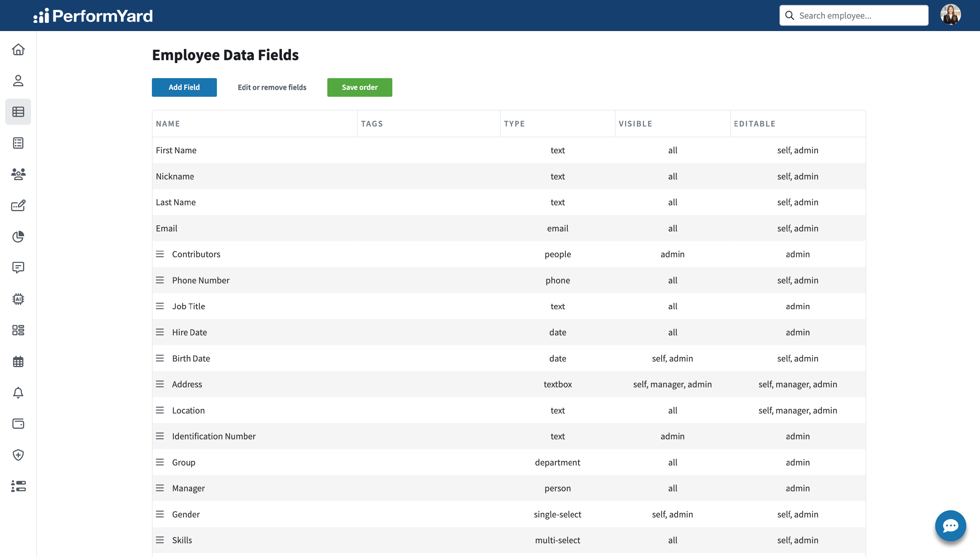The image size is (980, 557).
Task: Open the wallet sidebar icon
Action: coord(18,424)
